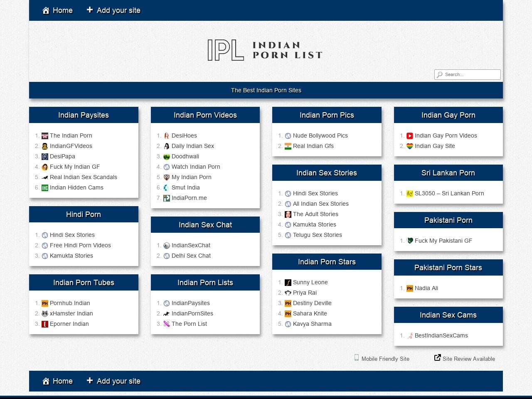Focus the Search input field
The image size is (532, 399).
click(468, 75)
